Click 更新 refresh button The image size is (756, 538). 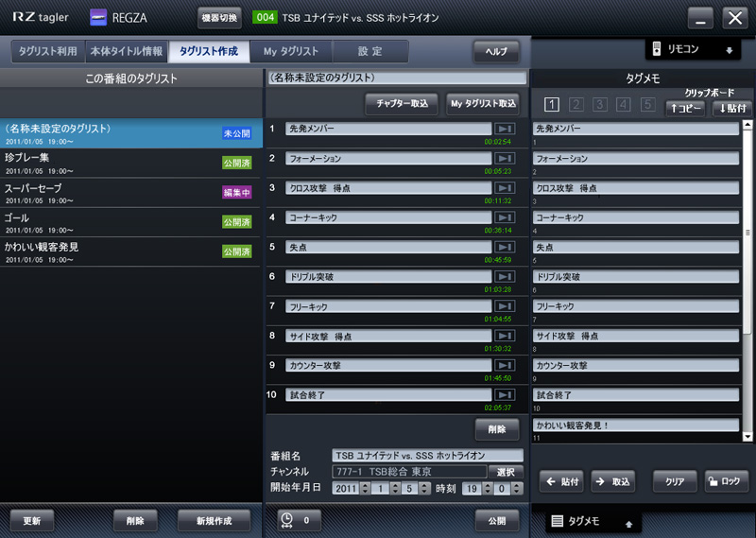tap(32, 521)
